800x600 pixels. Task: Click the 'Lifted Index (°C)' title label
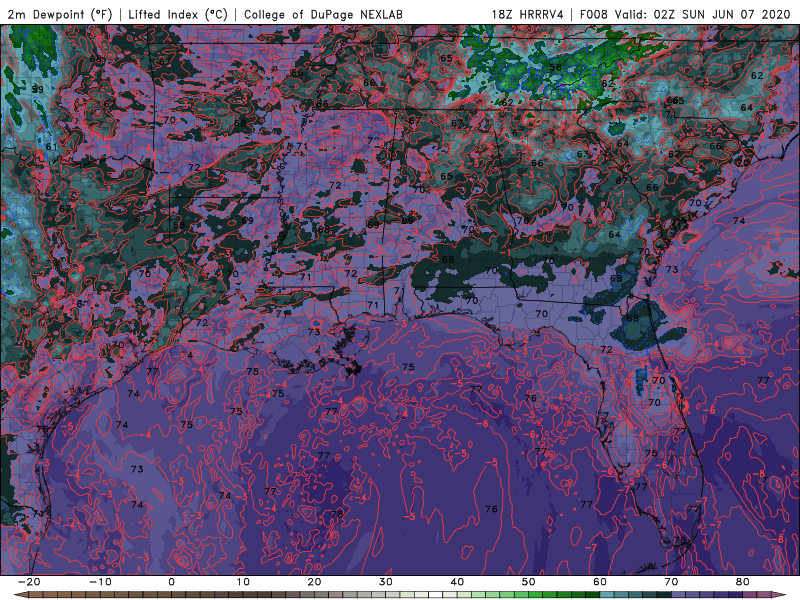point(178,14)
